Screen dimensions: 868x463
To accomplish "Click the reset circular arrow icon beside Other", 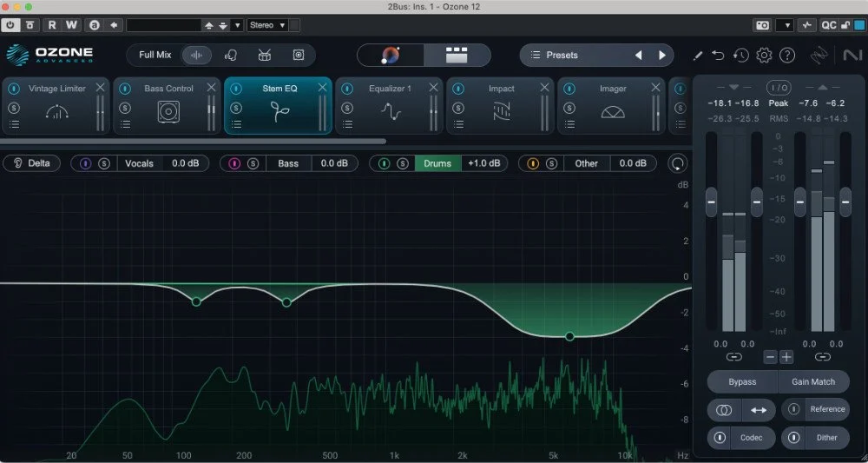I will (678, 163).
